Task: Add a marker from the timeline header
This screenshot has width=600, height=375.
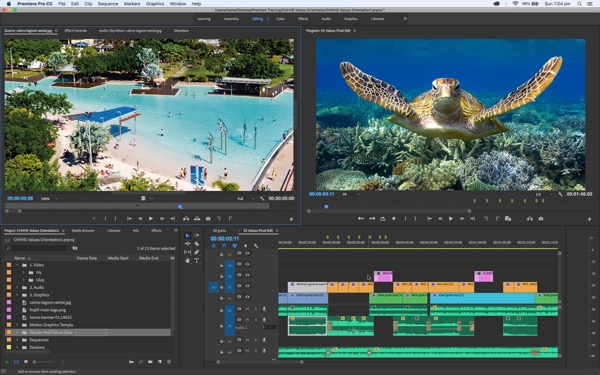Action: 245,246
